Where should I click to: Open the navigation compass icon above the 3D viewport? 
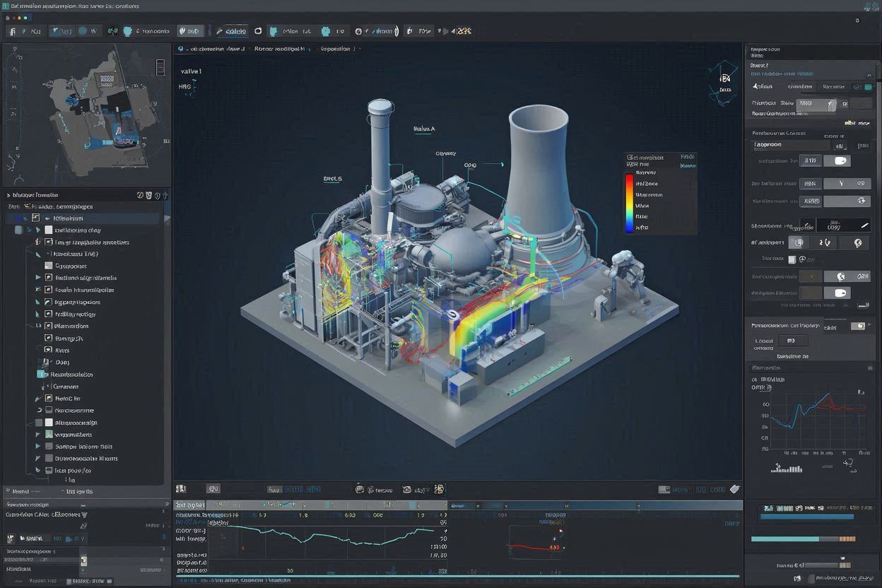pos(722,79)
